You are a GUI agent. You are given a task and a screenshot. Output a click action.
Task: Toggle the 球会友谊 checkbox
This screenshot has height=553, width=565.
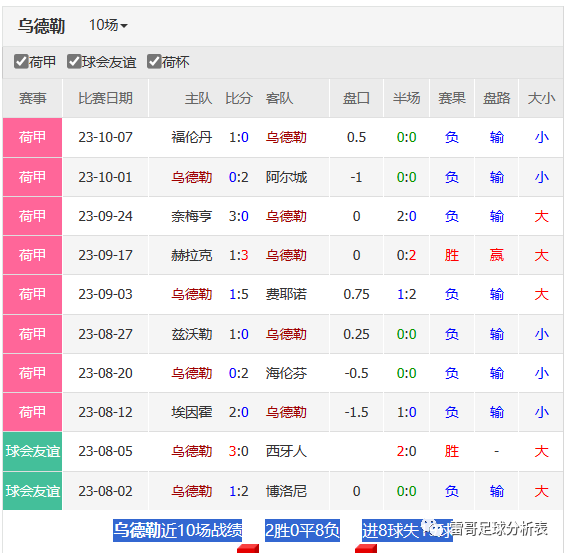(x=74, y=62)
